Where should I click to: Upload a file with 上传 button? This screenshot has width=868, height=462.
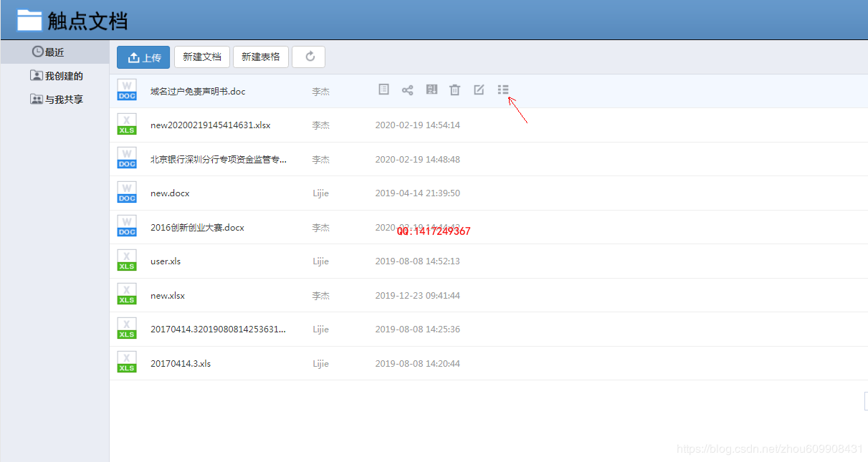(x=143, y=57)
